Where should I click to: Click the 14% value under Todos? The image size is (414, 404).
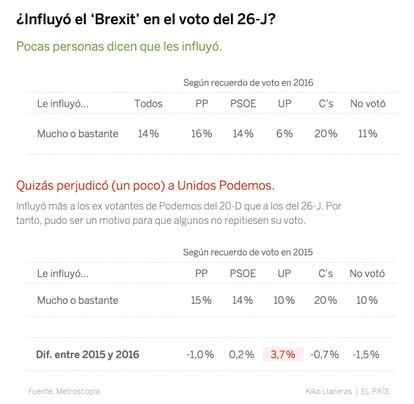[148, 134]
